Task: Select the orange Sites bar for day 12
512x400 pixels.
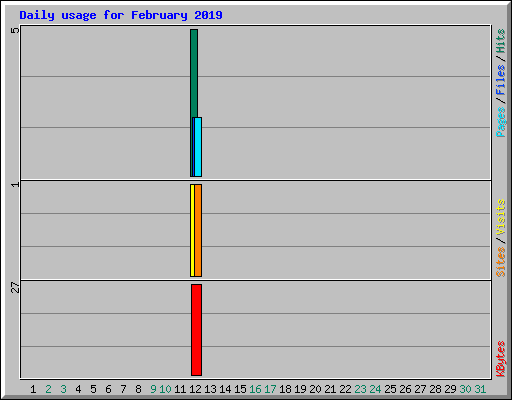Action: (x=198, y=230)
